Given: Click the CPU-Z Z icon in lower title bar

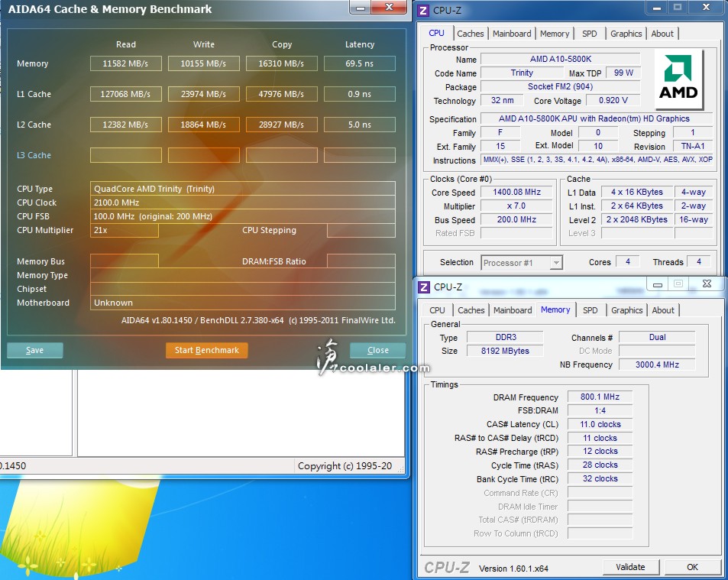Looking at the screenshot, I should coord(423,287).
